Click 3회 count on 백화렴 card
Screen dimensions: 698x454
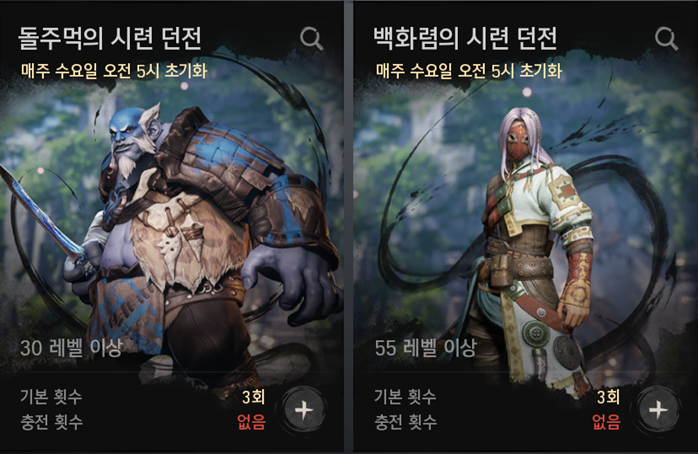608,397
